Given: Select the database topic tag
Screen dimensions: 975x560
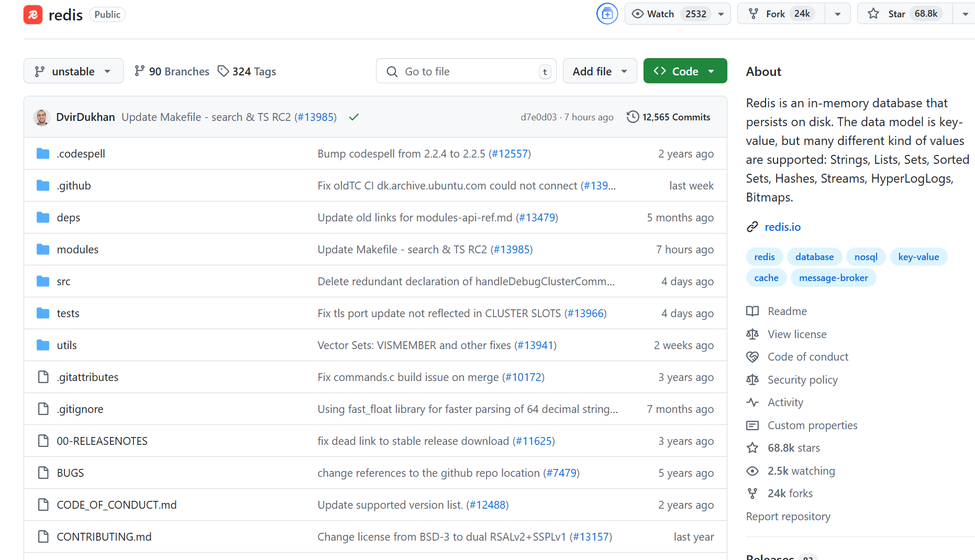Looking at the screenshot, I should pyautogui.click(x=814, y=257).
